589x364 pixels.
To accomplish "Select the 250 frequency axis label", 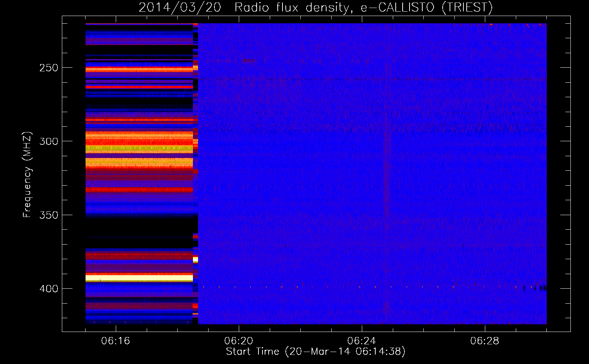I will (49, 68).
